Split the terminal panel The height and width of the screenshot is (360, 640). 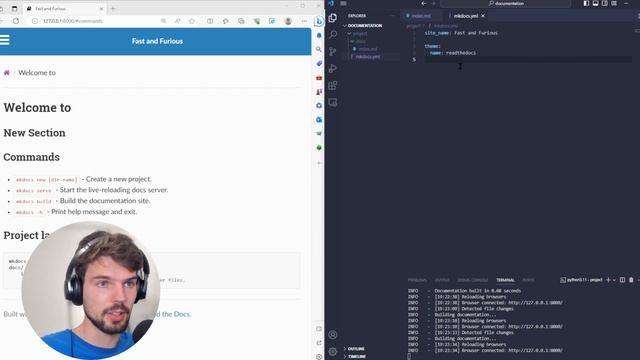(622, 280)
